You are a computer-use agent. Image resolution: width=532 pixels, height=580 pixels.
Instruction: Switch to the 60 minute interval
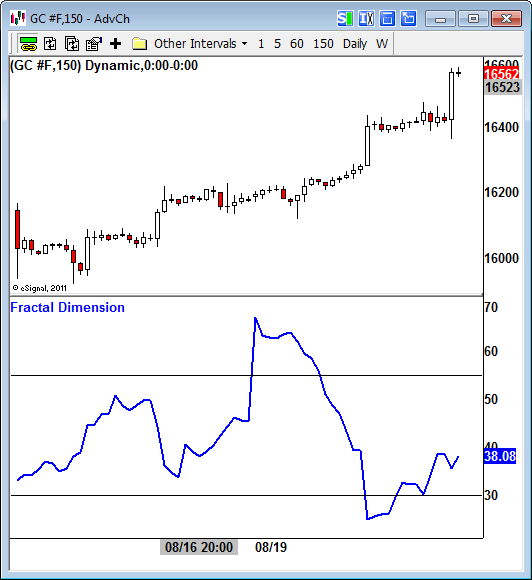297,44
